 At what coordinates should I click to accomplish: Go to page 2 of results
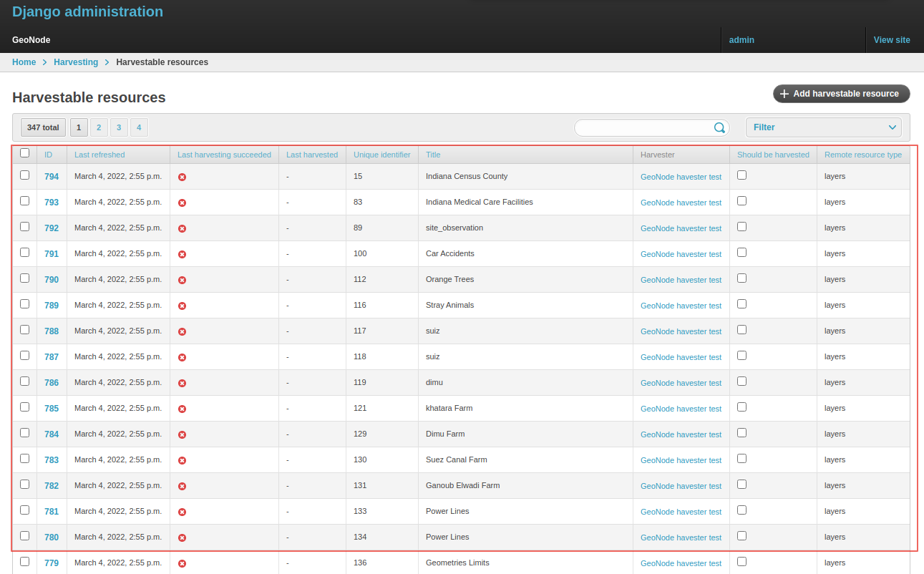(99, 127)
